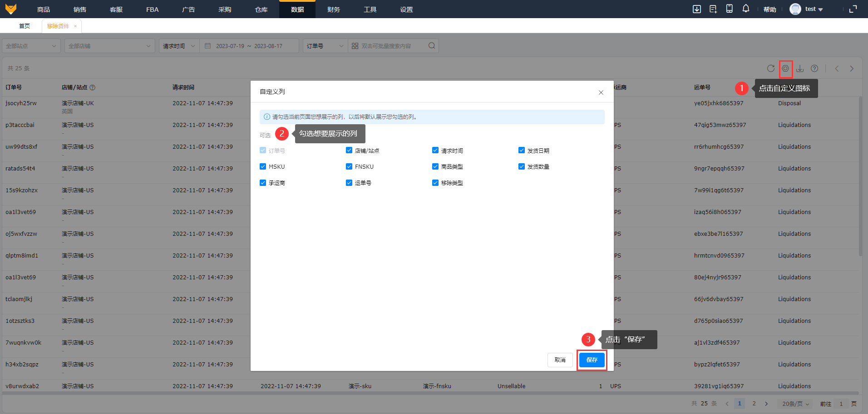The height and width of the screenshot is (414, 868).
Task: Select the 移除货件 tab
Action: (58, 26)
